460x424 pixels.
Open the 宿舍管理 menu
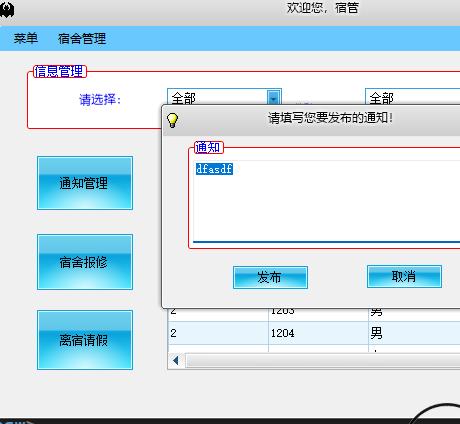pos(82,38)
